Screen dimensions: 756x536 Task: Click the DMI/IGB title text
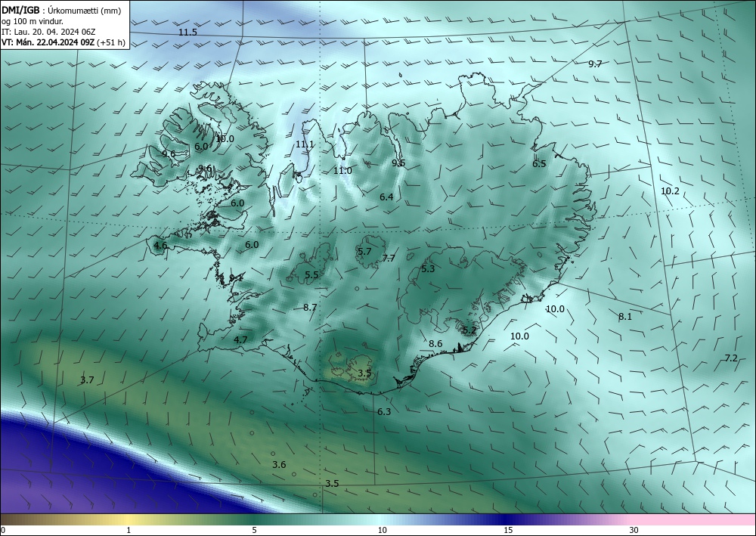[x=20, y=10]
